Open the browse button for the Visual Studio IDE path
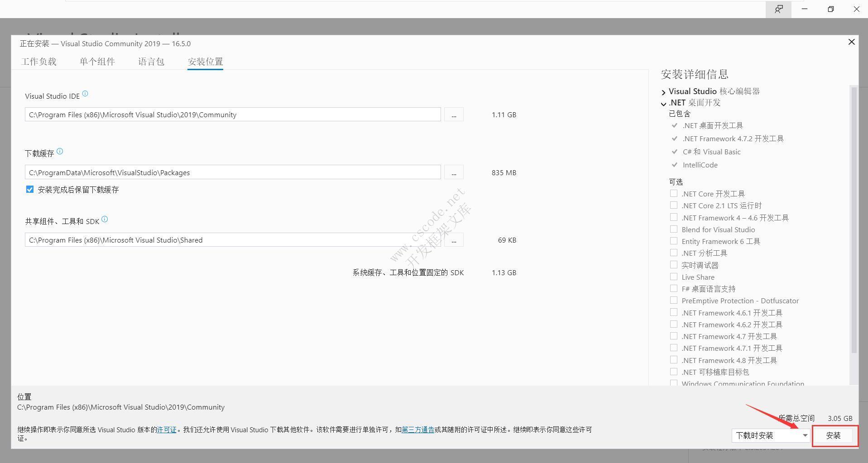This screenshot has width=868, height=463. (x=454, y=114)
